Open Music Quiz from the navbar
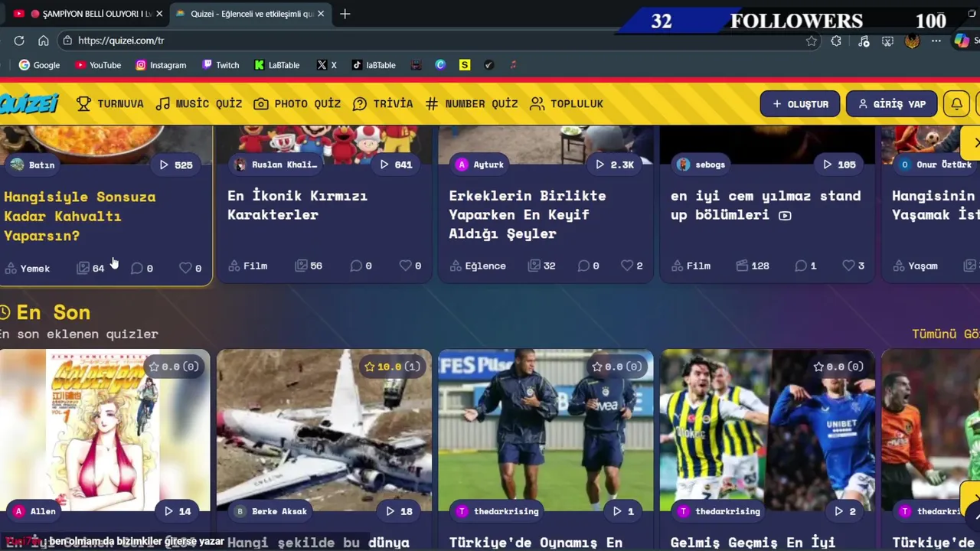The width and height of the screenshot is (980, 551). pos(199,103)
